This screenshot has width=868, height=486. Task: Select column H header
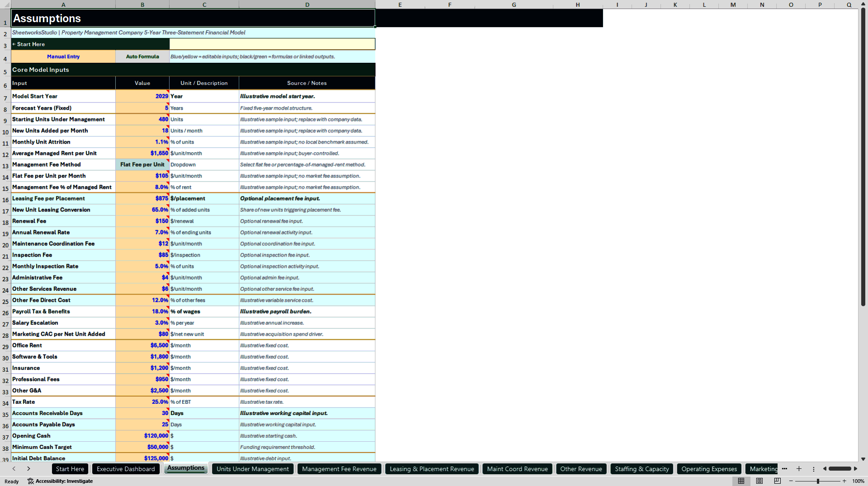point(577,5)
